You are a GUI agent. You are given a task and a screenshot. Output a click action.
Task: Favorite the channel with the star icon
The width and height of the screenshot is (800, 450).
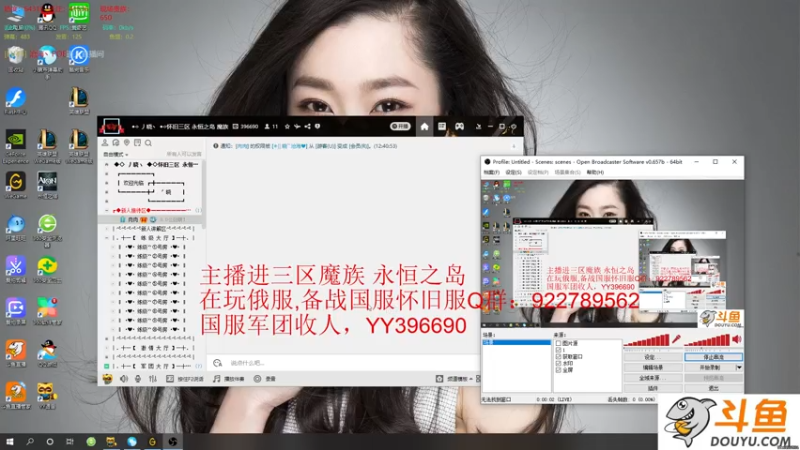[287, 127]
